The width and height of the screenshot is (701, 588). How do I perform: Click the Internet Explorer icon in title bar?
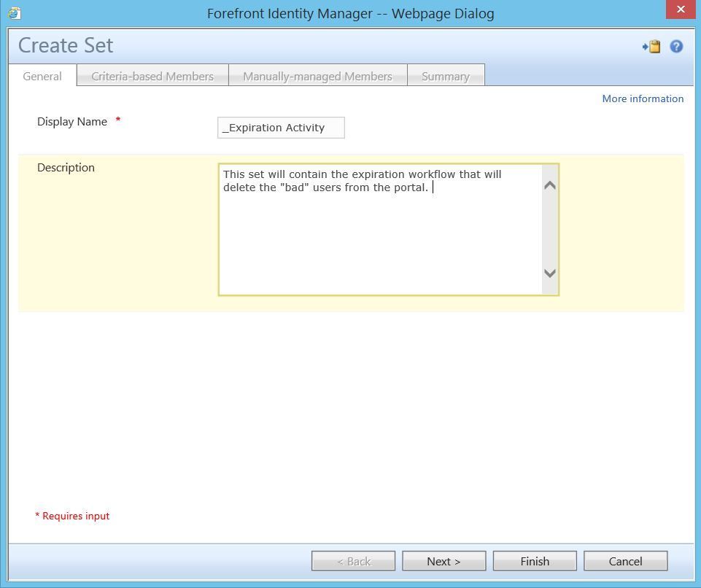coord(14,13)
